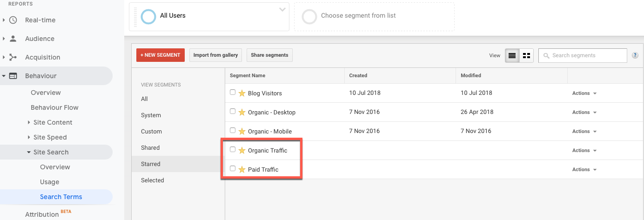The width and height of the screenshot is (644, 220).
Task: Expand the All Users segment chevron
Action: tap(282, 10)
